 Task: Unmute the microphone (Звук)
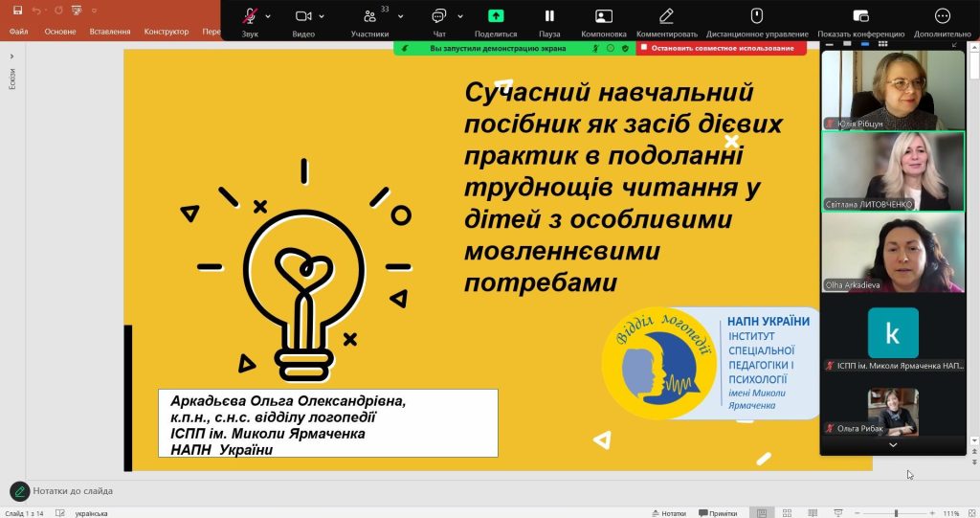tap(250, 16)
